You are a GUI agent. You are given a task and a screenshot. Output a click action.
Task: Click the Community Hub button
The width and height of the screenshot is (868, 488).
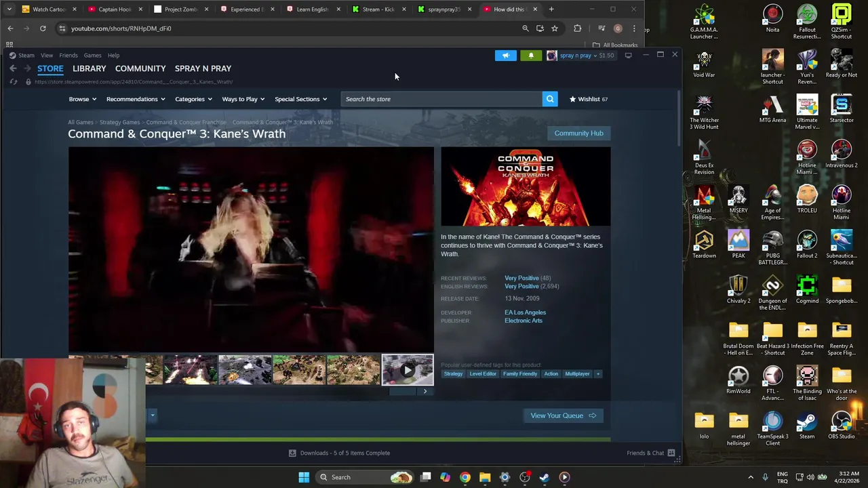tap(578, 134)
